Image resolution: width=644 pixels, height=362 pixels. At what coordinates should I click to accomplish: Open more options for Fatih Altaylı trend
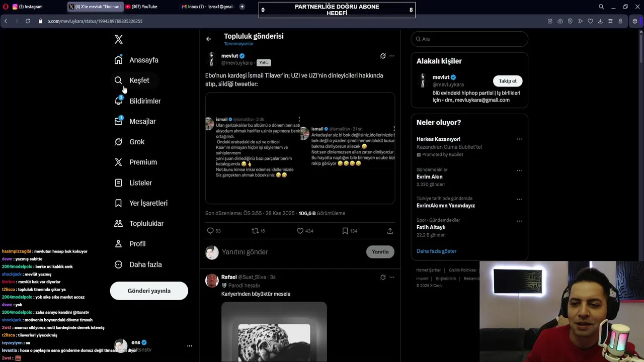tap(519, 221)
